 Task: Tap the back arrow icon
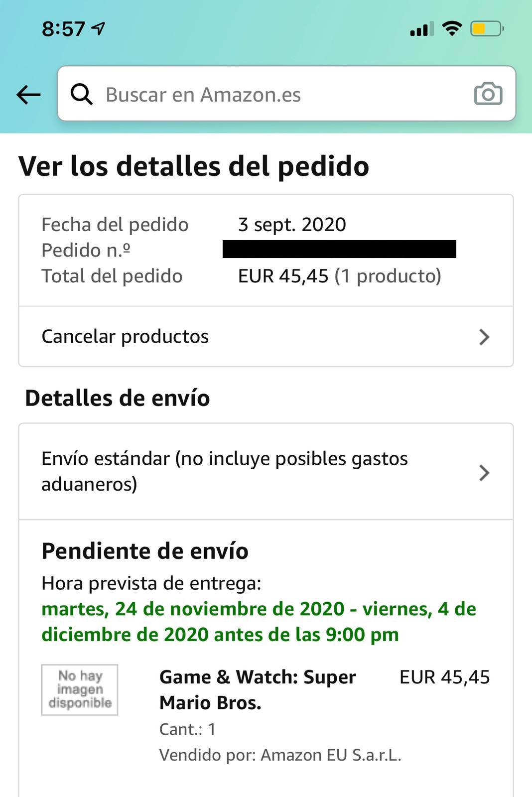(x=28, y=95)
